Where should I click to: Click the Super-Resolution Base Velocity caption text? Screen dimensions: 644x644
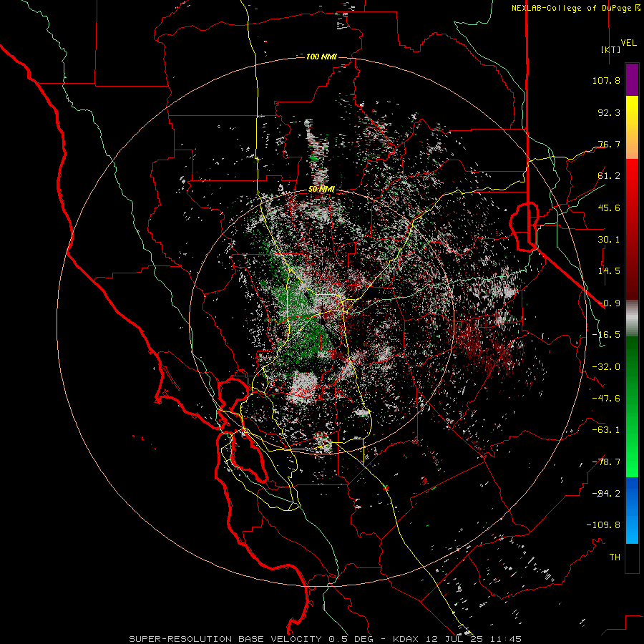[x=326, y=639]
